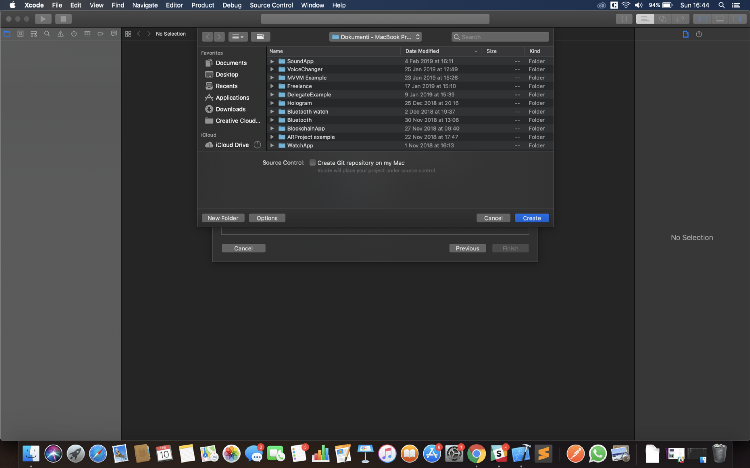The image size is (750, 468).
Task: Click the Options button
Action: click(267, 218)
